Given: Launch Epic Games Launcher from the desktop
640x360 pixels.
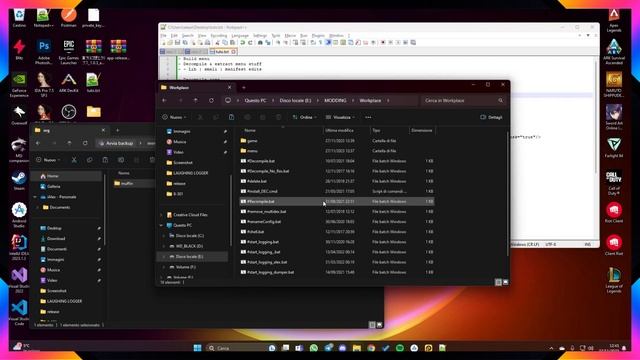Looking at the screenshot, I should click(69, 52).
